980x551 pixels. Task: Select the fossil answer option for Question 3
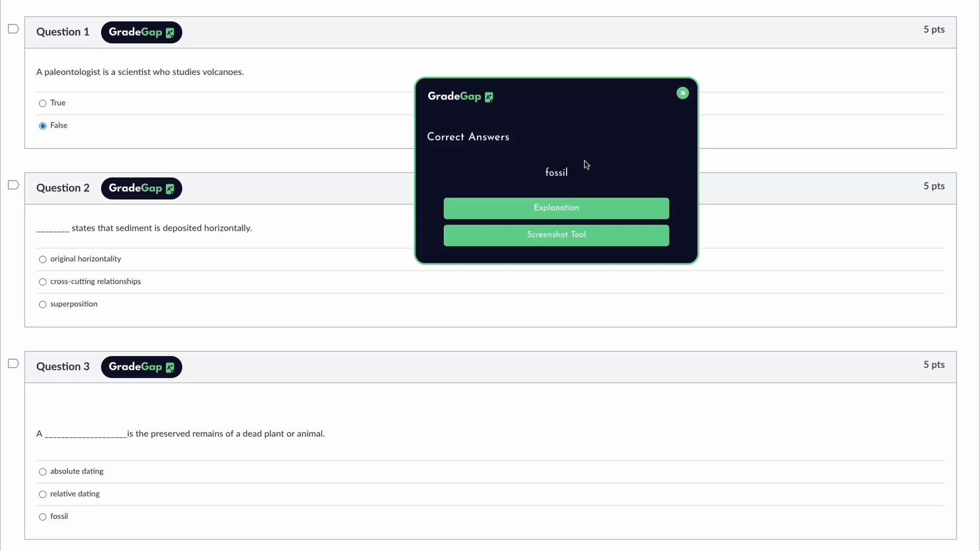[42, 516]
